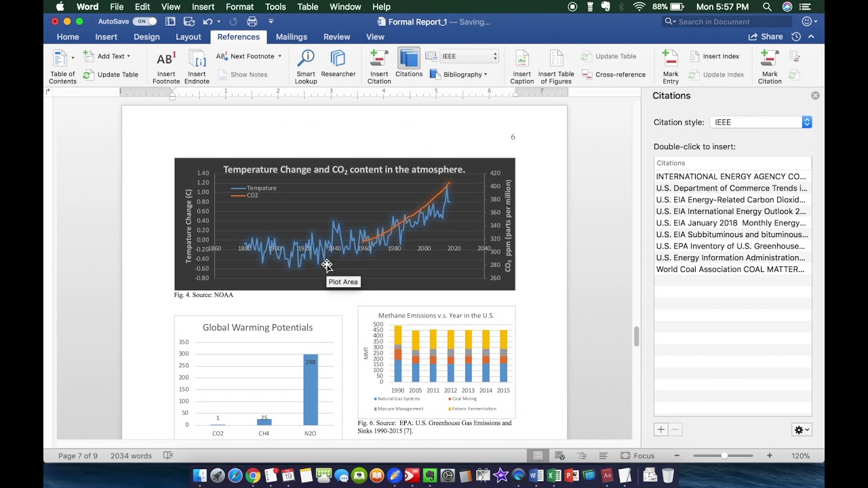Viewport: 868px width, 488px height.
Task: Click the templates icon next to AutoSave
Action: tap(170, 22)
